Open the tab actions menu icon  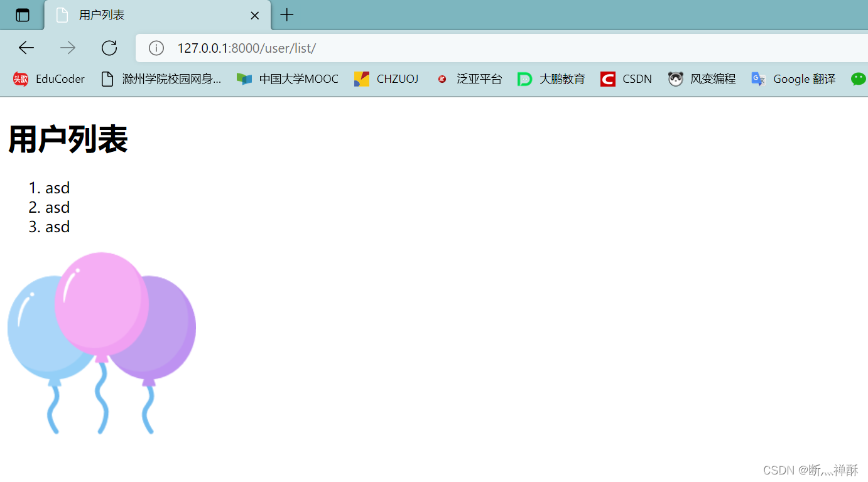coord(23,15)
